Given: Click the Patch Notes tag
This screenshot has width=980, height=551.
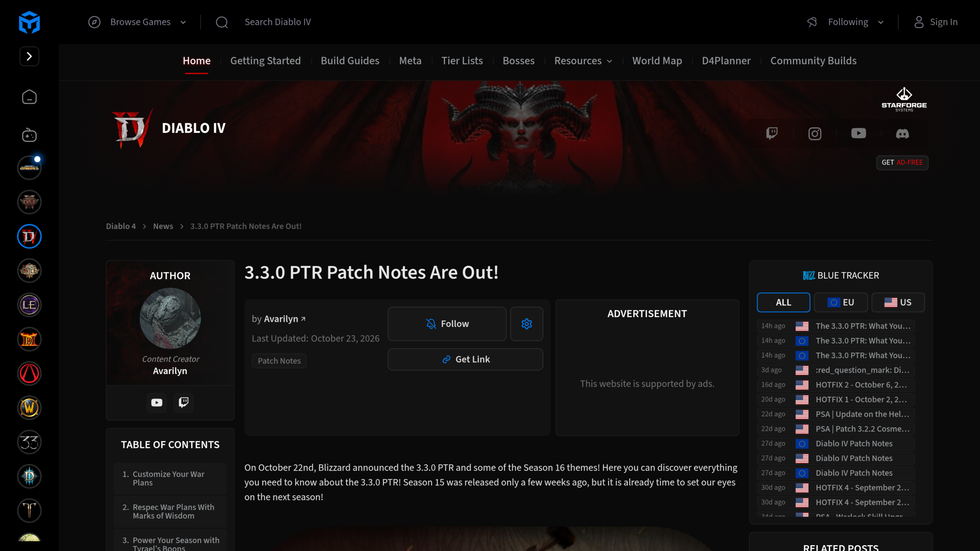Looking at the screenshot, I should [x=279, y=361].
